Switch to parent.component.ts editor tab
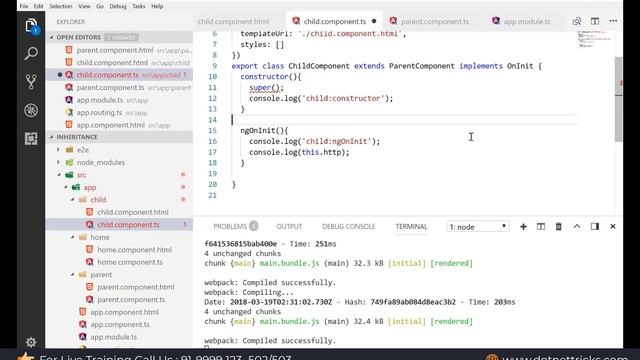This screenshot has height=360, width=640. 435,21
